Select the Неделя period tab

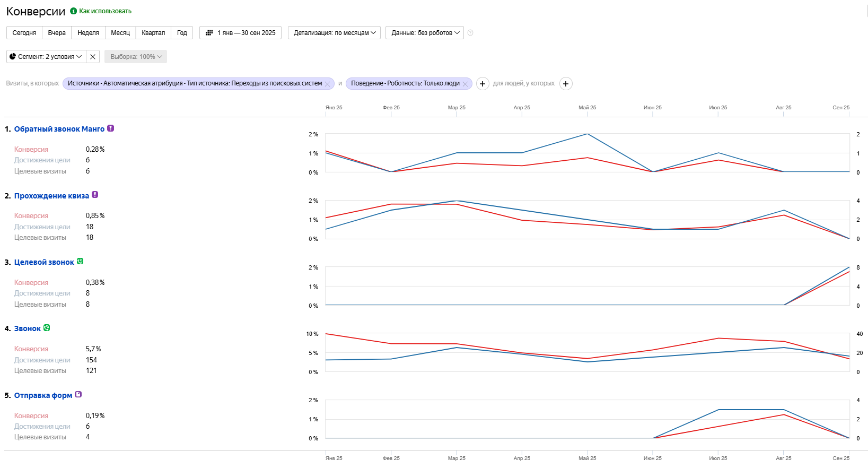88,33
